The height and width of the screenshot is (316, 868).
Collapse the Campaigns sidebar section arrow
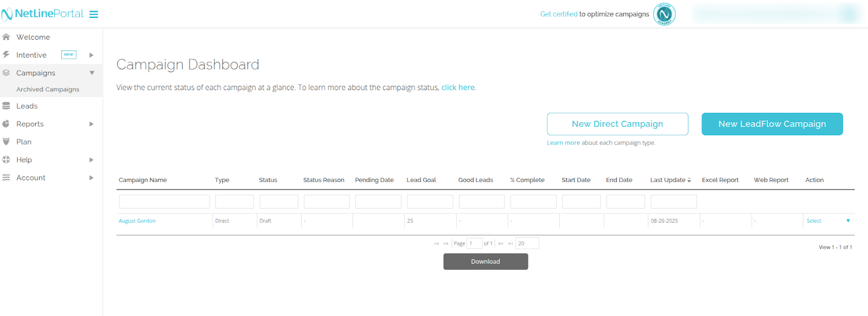92,73
